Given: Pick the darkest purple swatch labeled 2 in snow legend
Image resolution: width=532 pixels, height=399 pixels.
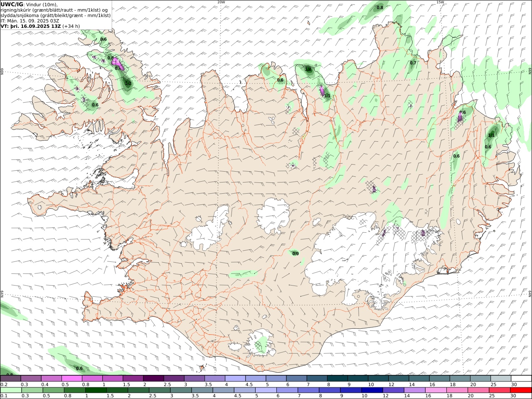Looking at the screenshot, I should (x=153, y=379).
